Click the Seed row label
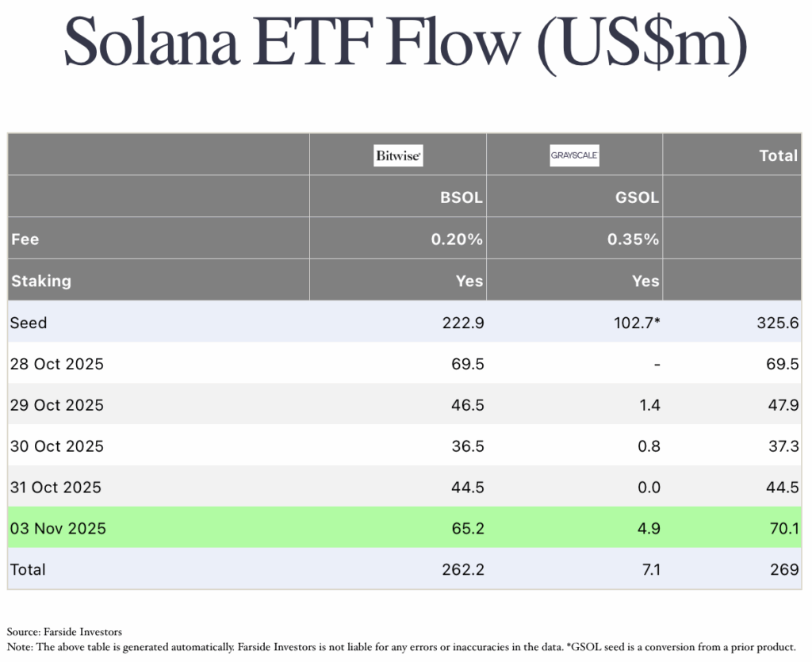Image resolution: width=812 pixels, height=662 pixels. (x=29, y=323)
